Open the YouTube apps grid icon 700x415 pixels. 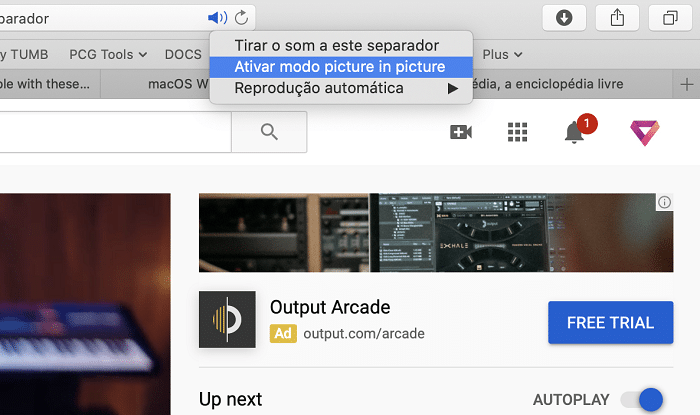click(x=517, y=132)
